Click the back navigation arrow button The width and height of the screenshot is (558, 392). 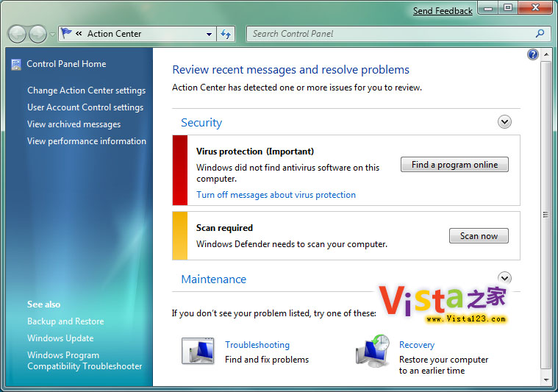tap(17, 34)
